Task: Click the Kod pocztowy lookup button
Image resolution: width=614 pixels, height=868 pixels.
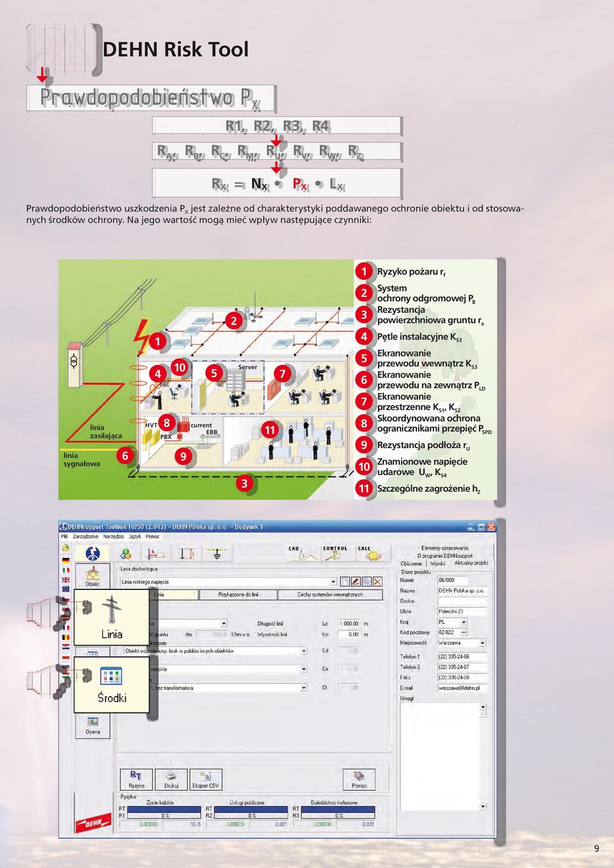Action: coord(464,632)
